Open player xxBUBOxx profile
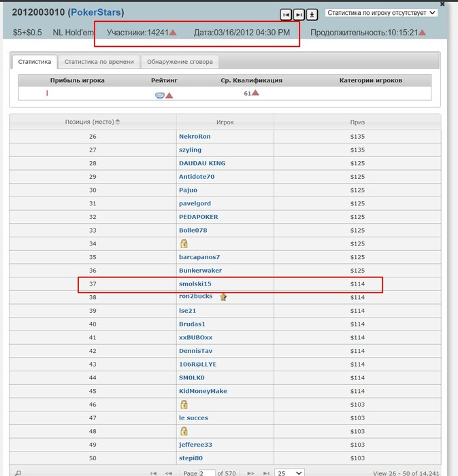This screenshot has width=458, height=476. [195, 337]
